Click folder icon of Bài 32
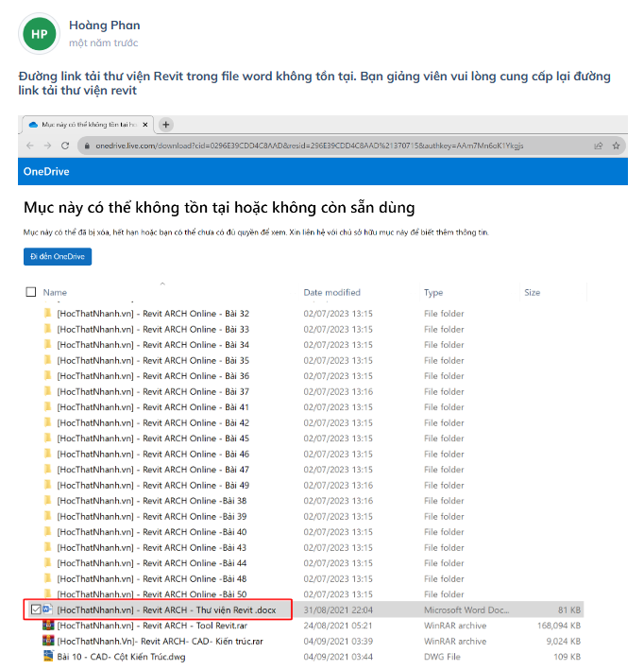 pyautogui.click(x=48, y=313)
